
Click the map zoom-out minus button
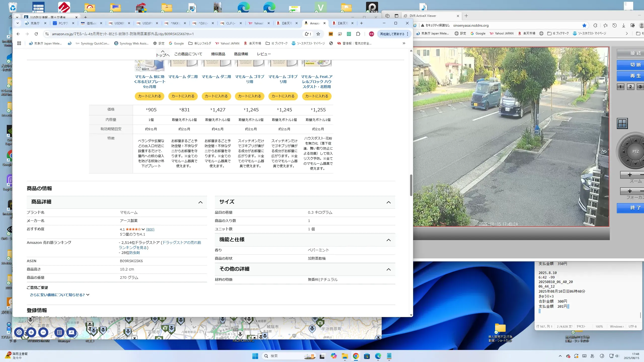(43, 332)
